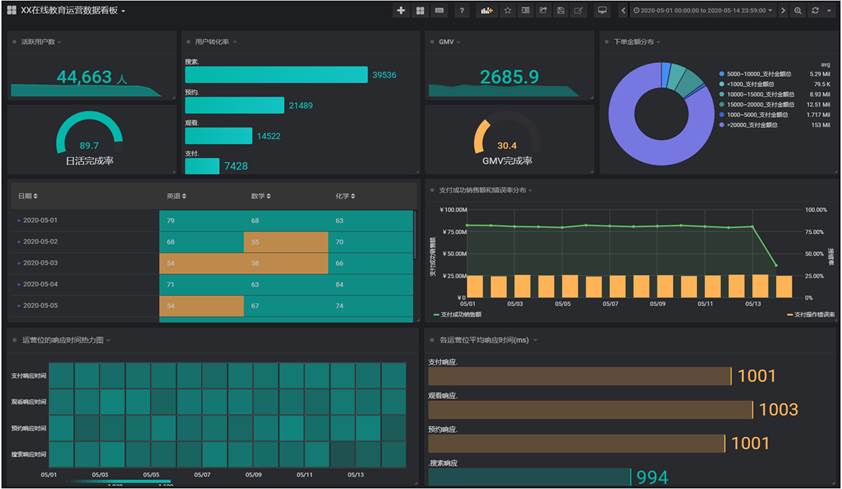842x489 pixels.
Task: Shift time range backward with left arrow
Action: [624, 11]
